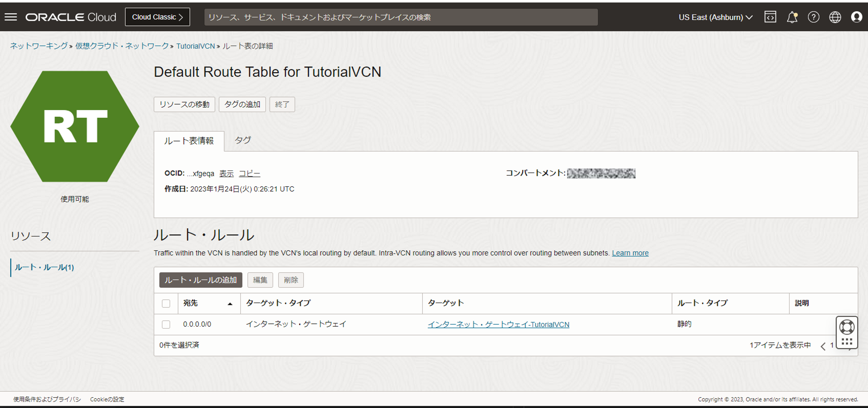Select ルート・ルール(1) in Resources sidebar
Viewport: 868px width, 408px height.
[x=44, y=267]
